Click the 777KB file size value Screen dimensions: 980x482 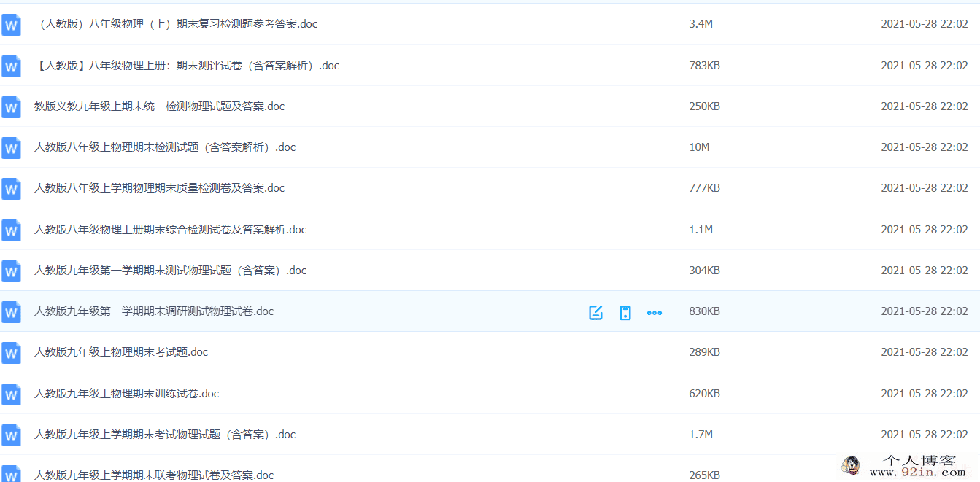704,187
